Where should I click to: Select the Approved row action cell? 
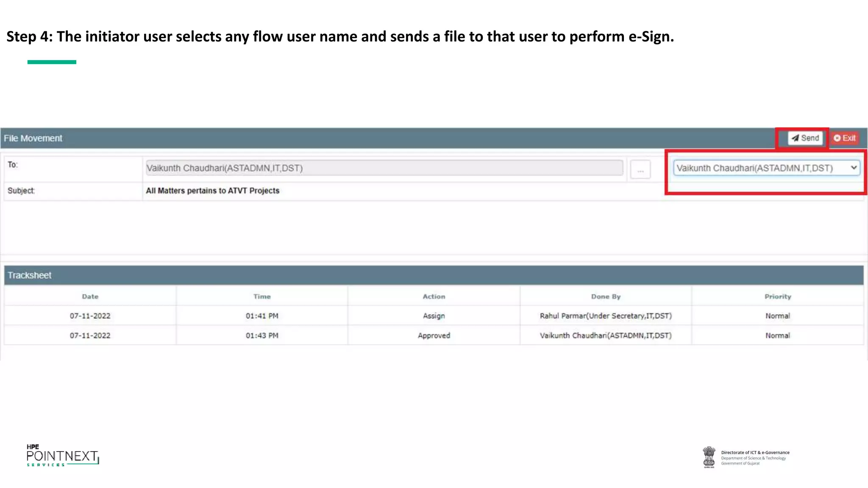click(x=434, y=335)
